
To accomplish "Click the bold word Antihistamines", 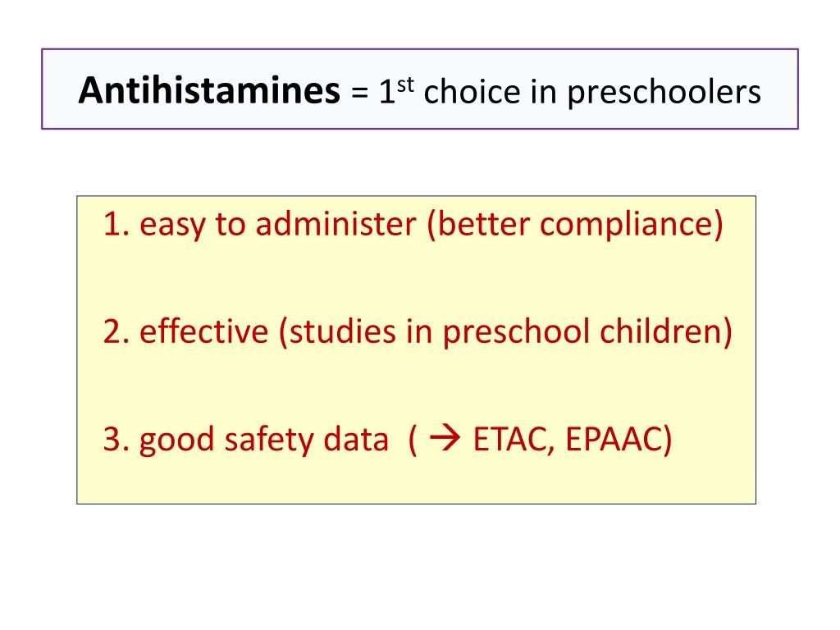I will click(209, 90).
